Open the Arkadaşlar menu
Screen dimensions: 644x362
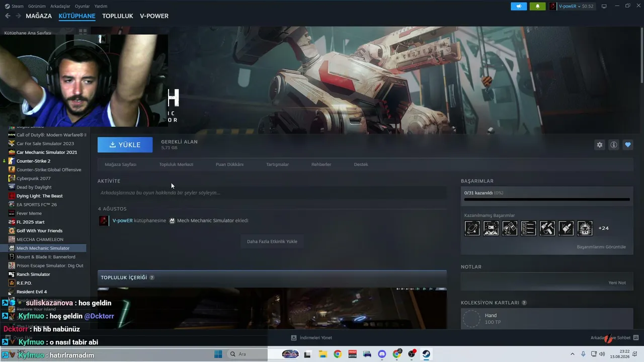(60, 6)
